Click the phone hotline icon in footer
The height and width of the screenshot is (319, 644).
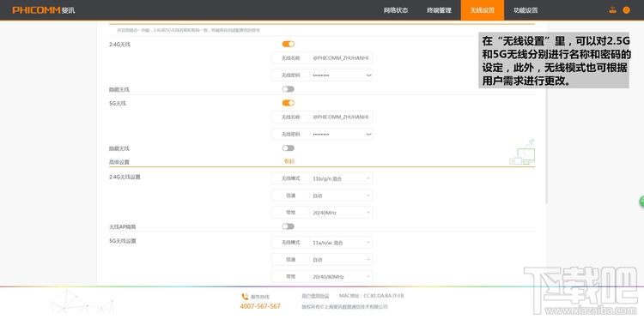tap(245, 297)
